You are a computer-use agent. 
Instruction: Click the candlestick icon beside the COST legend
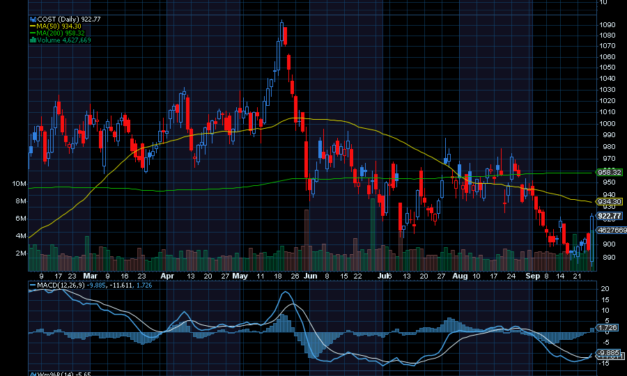pos(33,19)
